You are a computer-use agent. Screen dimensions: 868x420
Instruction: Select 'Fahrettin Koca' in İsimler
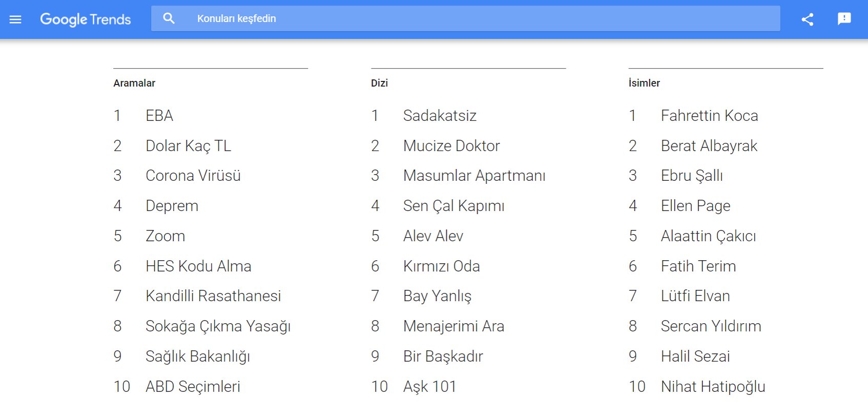click(x=709, y=116)
